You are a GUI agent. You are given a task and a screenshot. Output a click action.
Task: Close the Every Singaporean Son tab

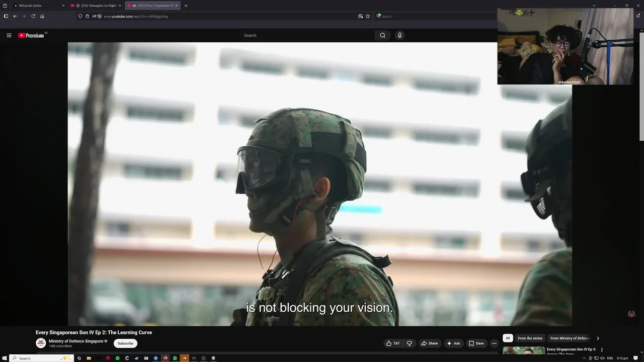click(x=177, y=6)
